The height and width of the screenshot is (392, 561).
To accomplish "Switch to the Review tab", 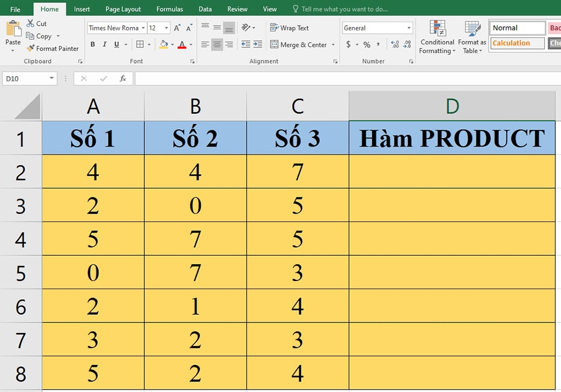I will coord(237,9).
